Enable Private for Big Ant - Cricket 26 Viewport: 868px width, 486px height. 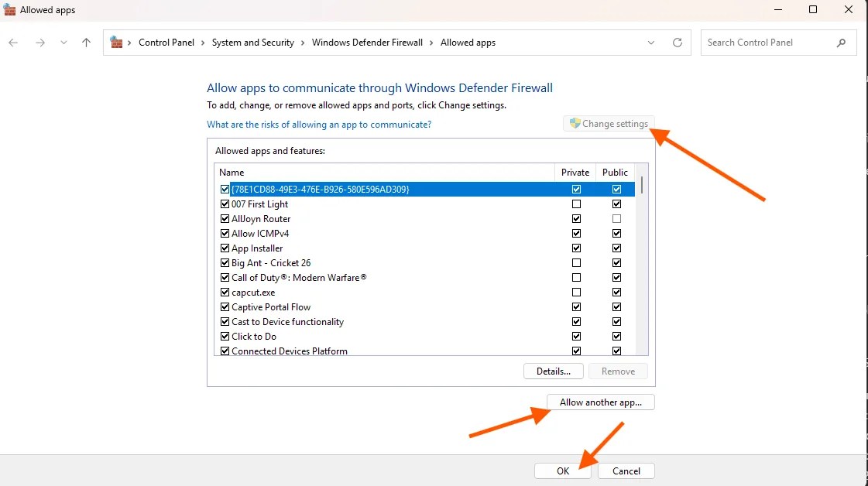point(576,262)
